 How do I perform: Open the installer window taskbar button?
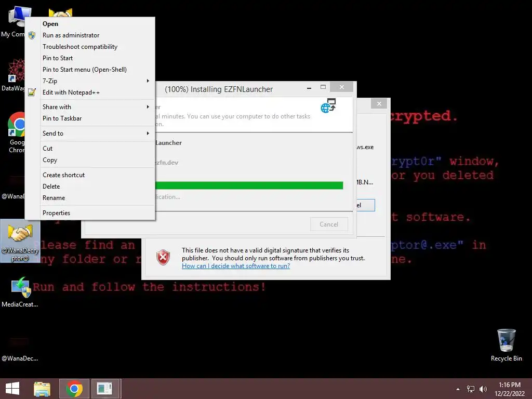point(105,389)
